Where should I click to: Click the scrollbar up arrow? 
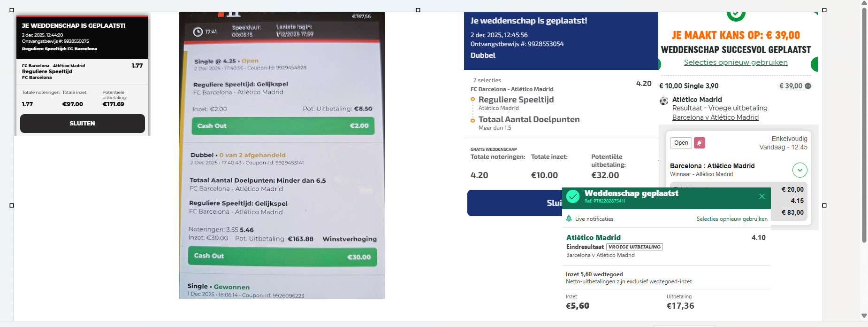(x=864, y=3)
